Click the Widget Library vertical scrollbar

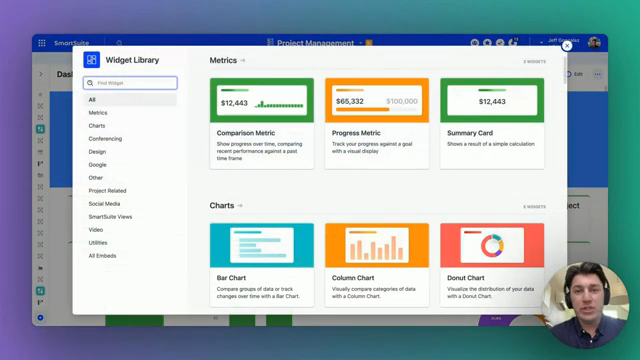(x=565, y=70)
